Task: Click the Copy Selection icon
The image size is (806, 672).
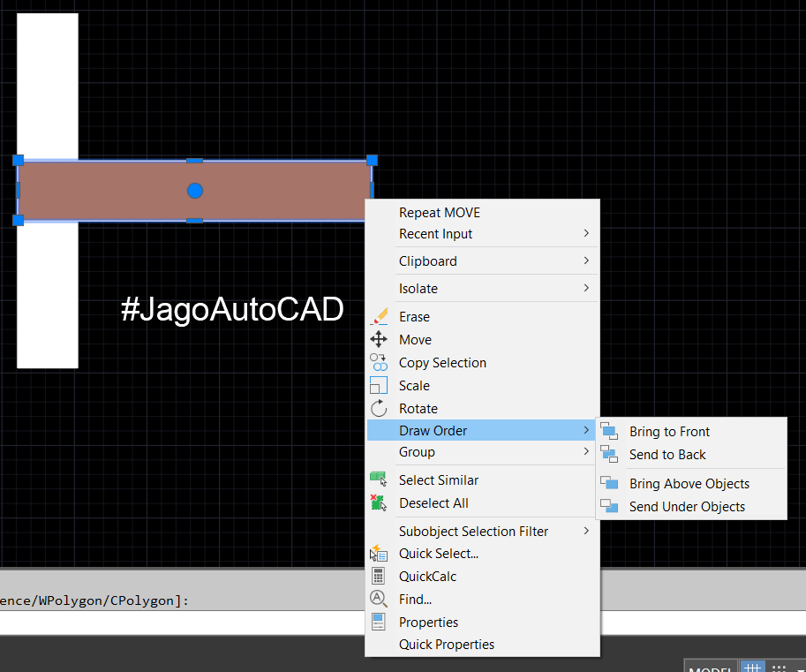Action: tap(377, 362)
